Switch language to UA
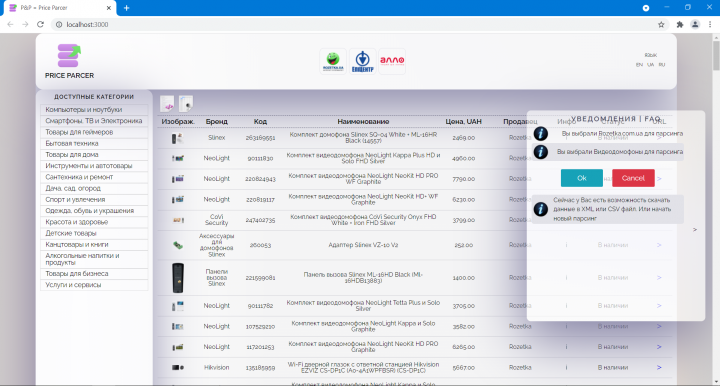This screenshot has height=386, width=720. tap(650, 65)
